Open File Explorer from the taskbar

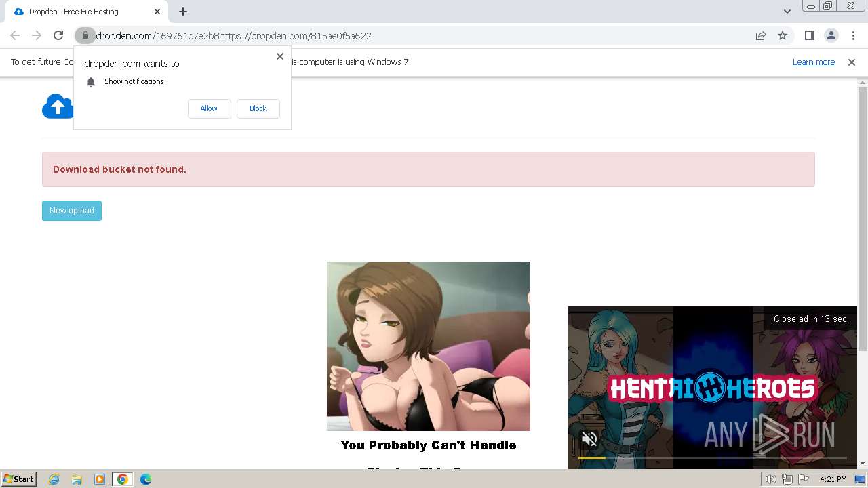[77, 479]
